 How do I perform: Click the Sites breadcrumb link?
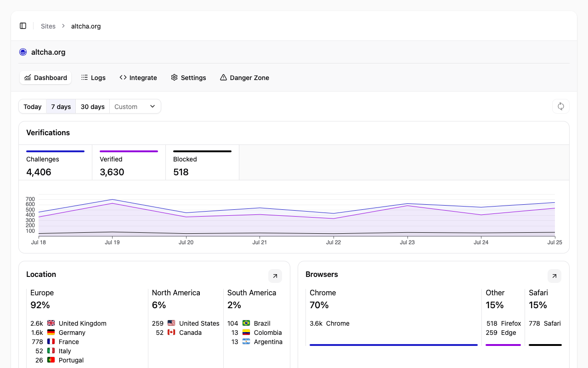coord(48,26)
